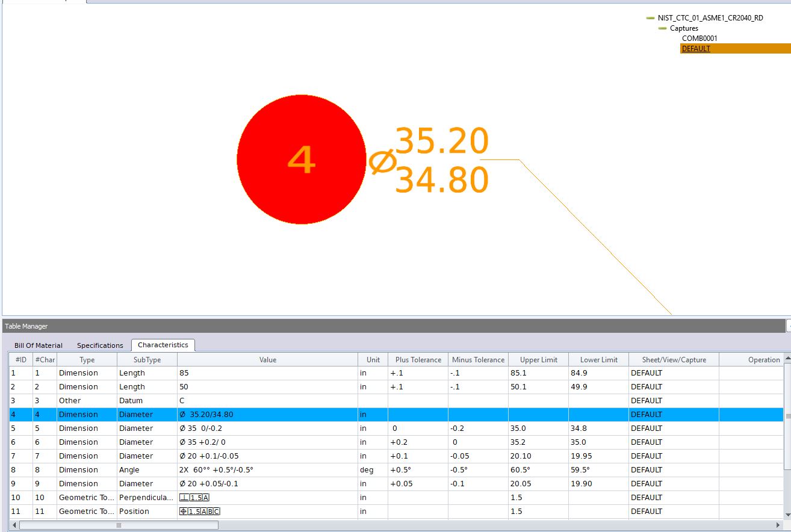Switch to the Characteristics tab
Screen dimensions: 791x532
[163, 345]
